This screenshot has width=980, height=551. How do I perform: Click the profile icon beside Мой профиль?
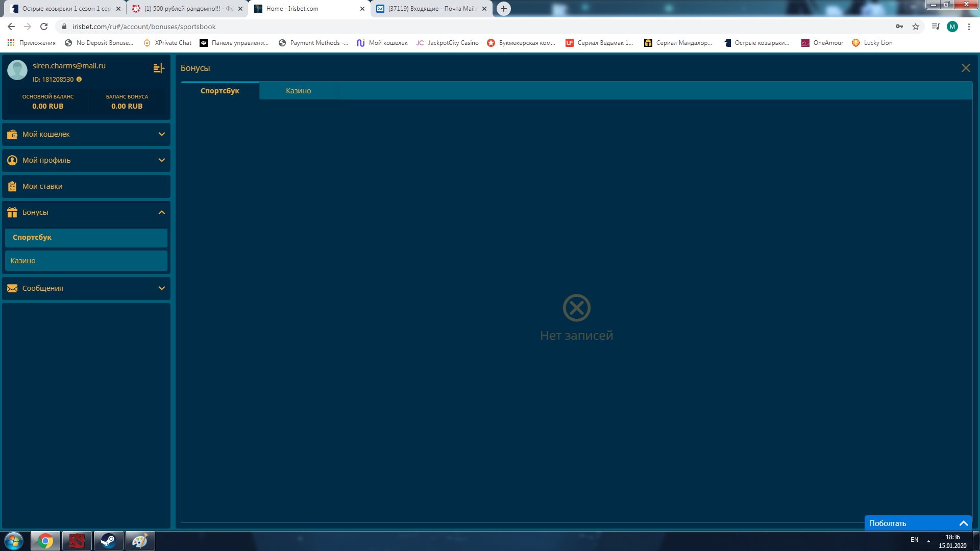(12, 160)
